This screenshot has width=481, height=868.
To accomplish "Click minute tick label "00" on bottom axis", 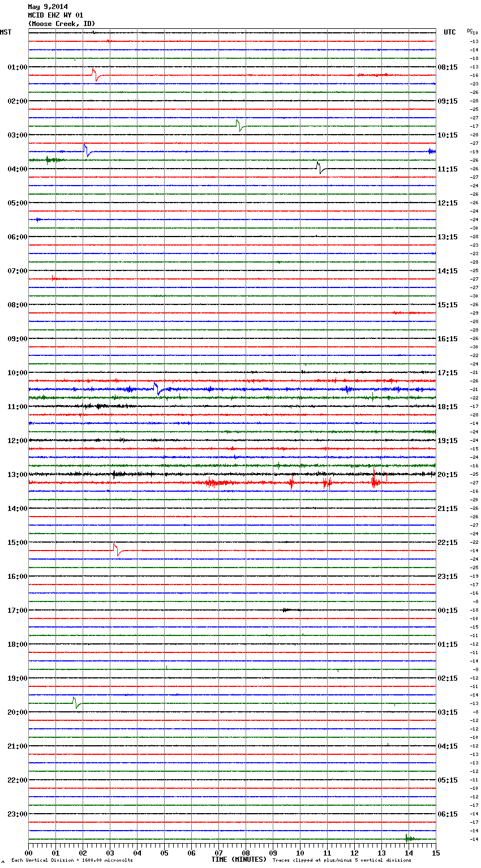I will coord(28,853).
